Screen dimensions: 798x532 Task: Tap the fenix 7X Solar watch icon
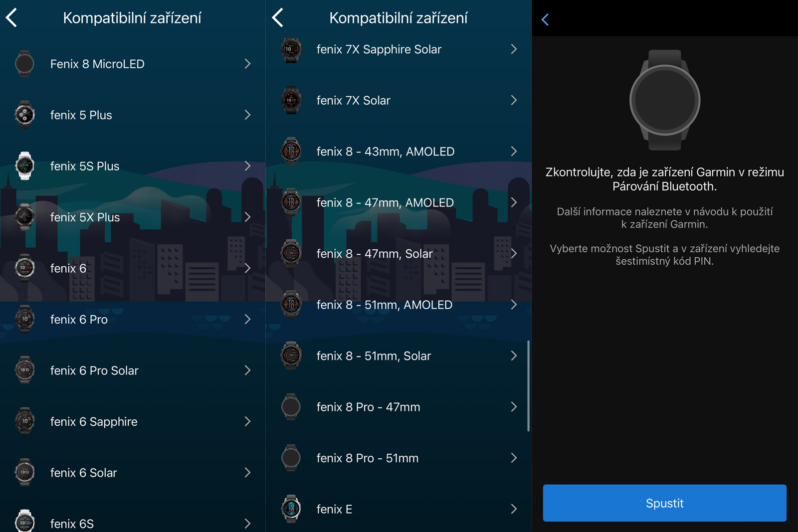point(291,100)
